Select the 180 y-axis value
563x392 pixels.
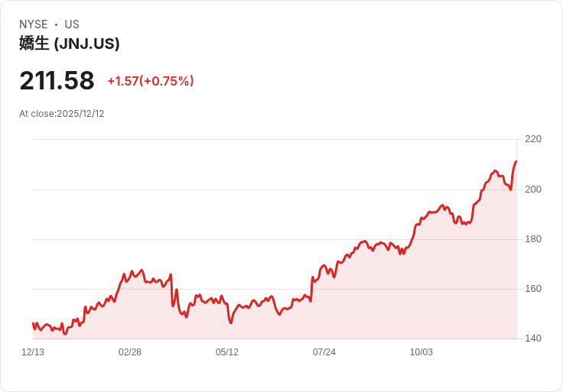(x=533, y=239)
